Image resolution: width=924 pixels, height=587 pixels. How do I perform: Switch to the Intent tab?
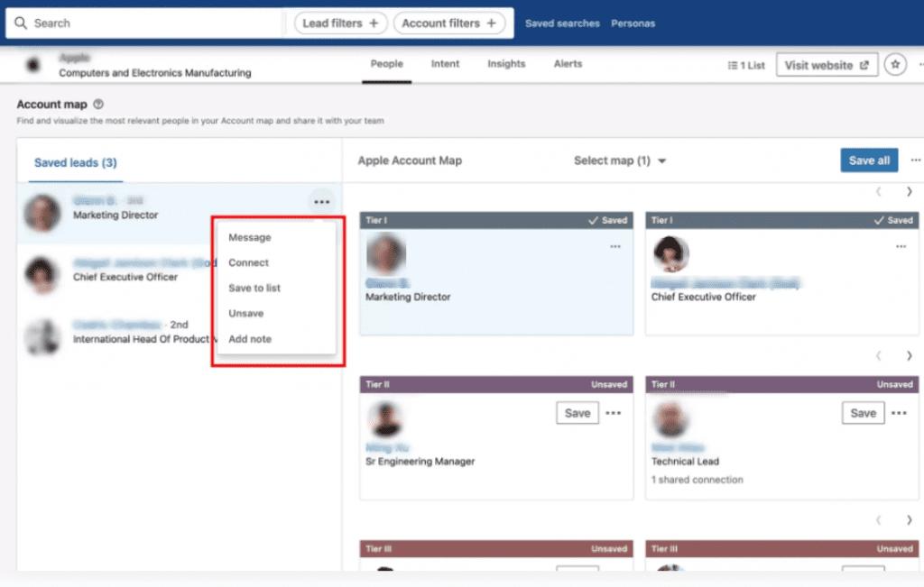pyautogui.click(x=445, y=64)
